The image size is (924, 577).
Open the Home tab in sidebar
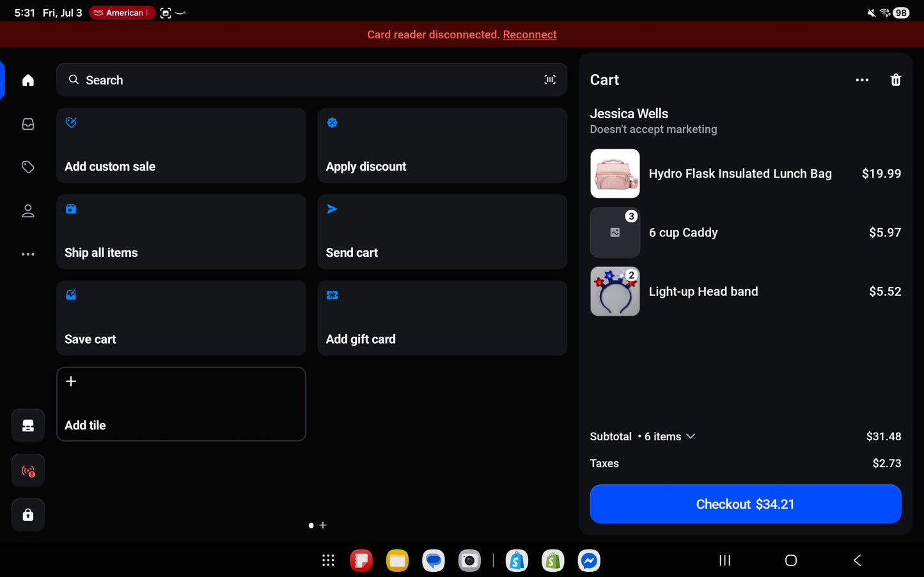28,81
